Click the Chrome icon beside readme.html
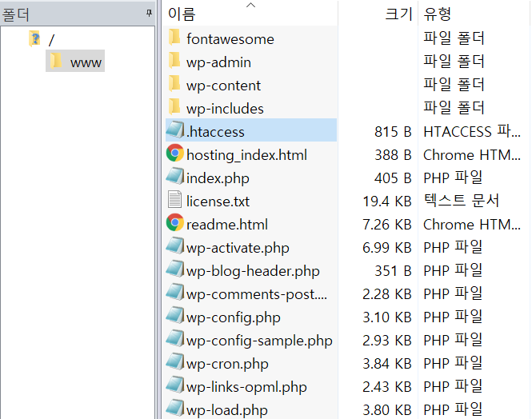The image size is (532, 419). pos(175,223)
